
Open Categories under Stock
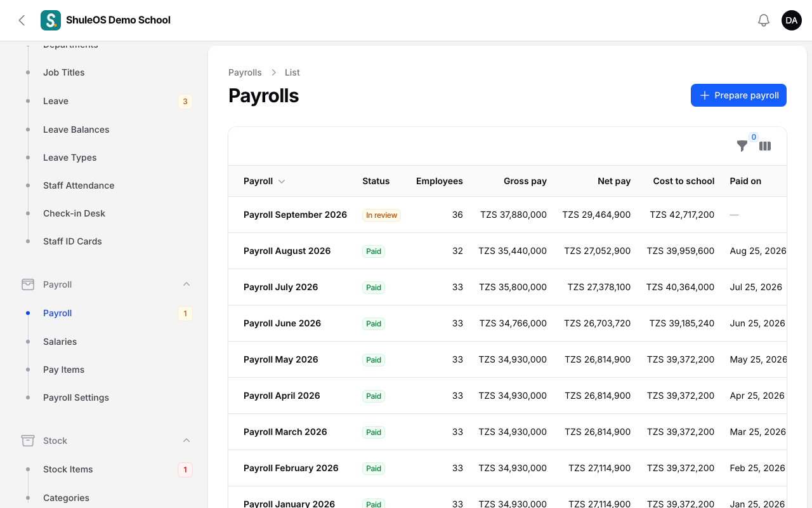tap(66, 498)
